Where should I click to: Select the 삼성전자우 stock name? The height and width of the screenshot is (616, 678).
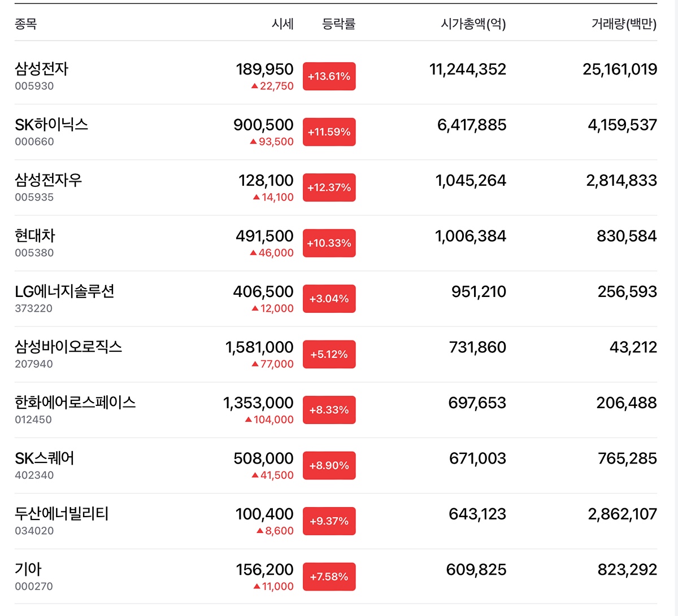[48, 180]
